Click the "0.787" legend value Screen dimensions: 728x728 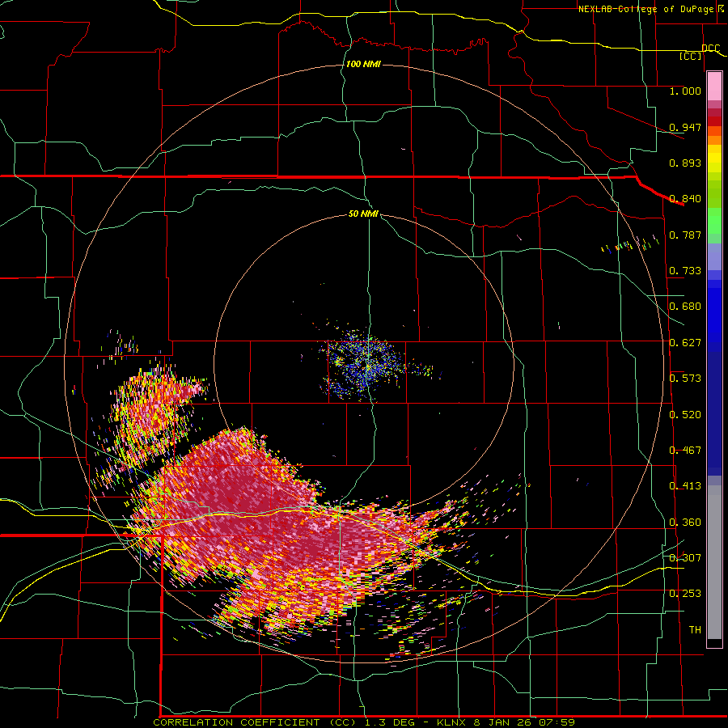[685, 235]
